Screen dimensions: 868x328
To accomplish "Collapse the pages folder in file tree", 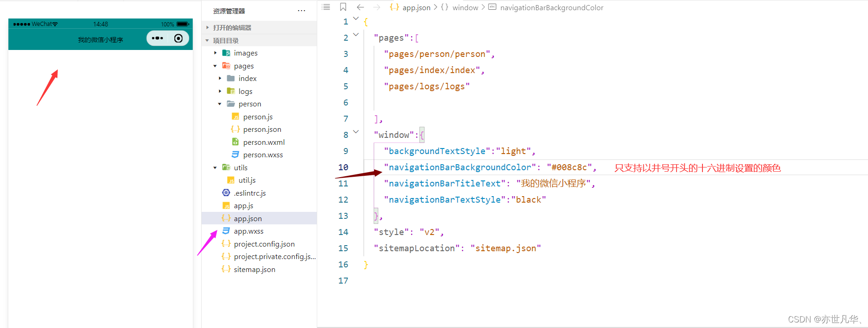I will pos(215,66).
